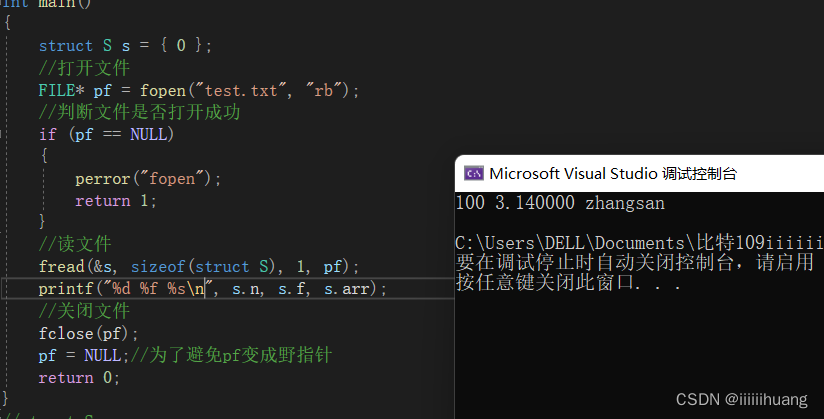Click the debug console window icon
The width and height of the screenshot is (824, 419).
point(473,173)
